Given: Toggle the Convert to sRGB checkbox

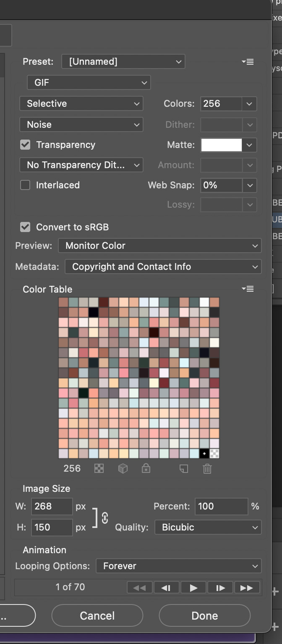Looking at the screenshot, I should pos(25,227).
